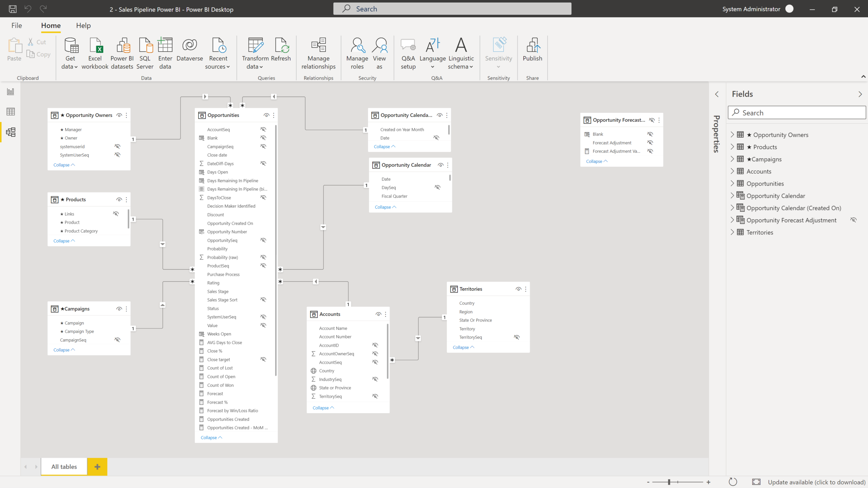
Task: Hide Opportunity Forecast Adjustment in Fields pane
Action: coord(854,220)
